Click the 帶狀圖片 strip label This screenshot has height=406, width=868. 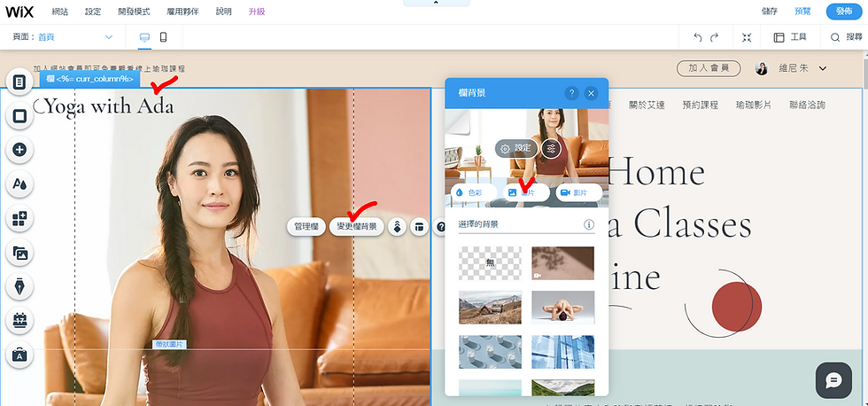click(x=169, y=345)
